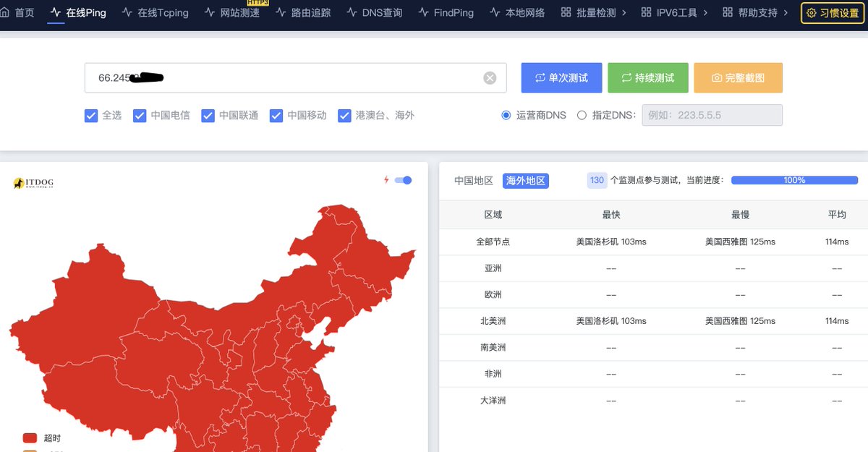The height and width of the screenshot is (452, 868).
Task: Select the 北美洲 row label
Action: tap(493, 321)
